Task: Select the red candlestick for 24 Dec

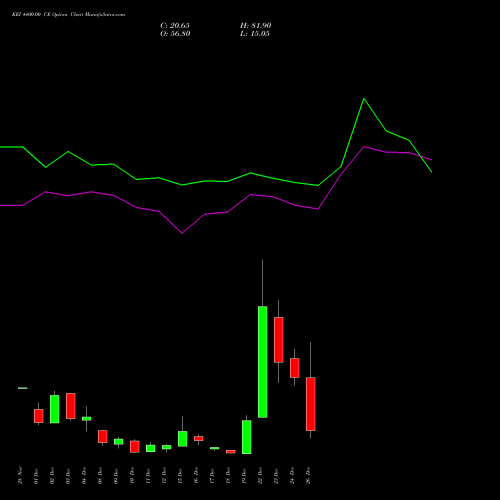Action: pos(294,368)
